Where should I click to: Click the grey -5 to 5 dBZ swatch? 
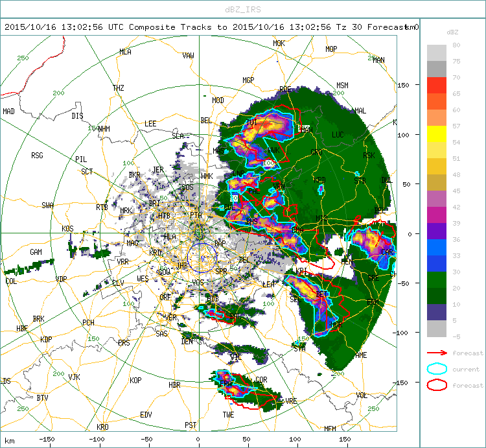(x=436, y=328)
